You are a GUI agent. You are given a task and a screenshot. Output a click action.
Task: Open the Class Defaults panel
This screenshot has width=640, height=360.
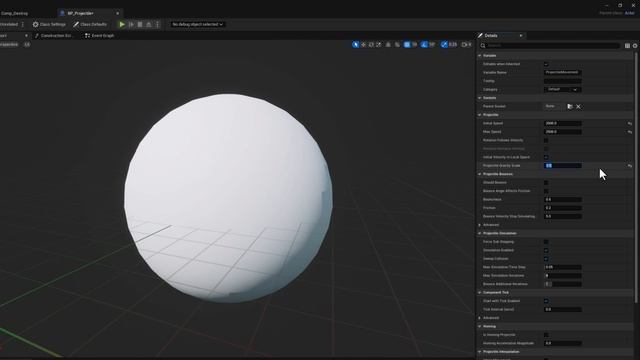90,24
